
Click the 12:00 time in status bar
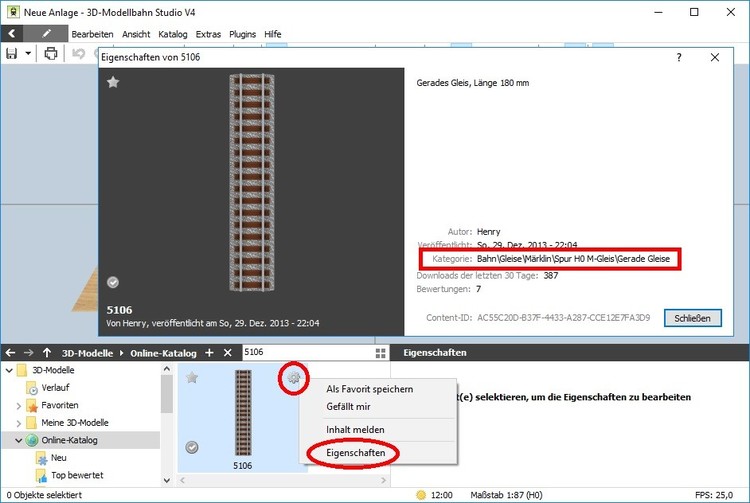click(441, 495)
